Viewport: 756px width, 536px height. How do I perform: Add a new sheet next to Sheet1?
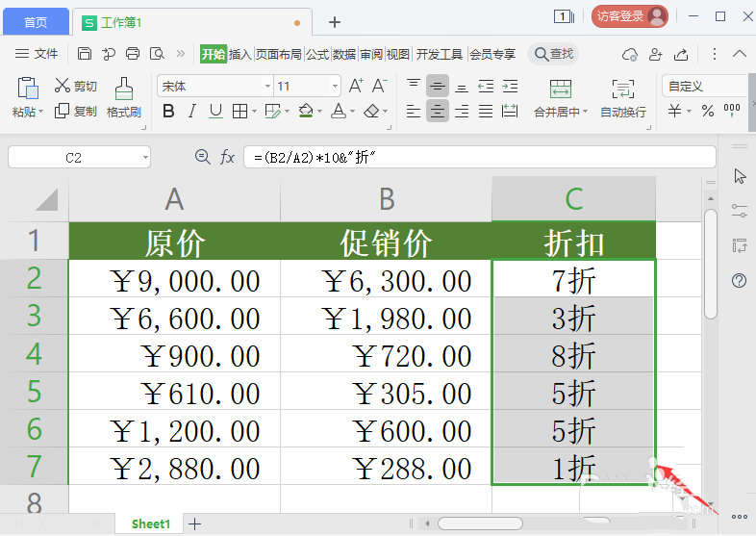pyautogui.click(x=195, y=523)
